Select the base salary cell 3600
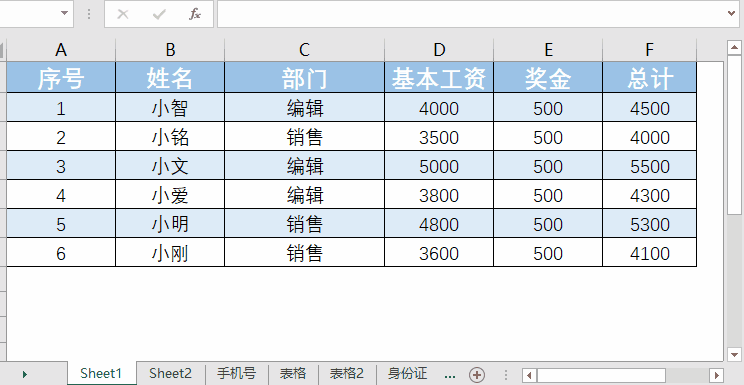This screenshot has height=385, width=744. 439,253
